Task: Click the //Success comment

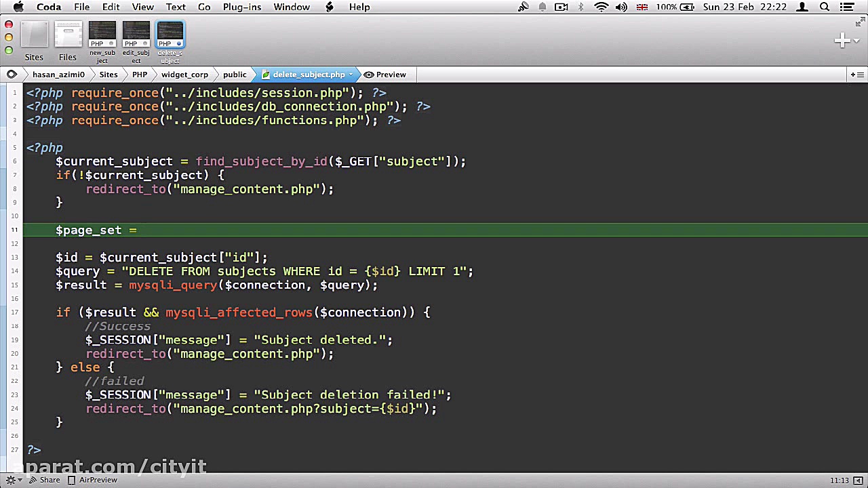Action: tap(118, 326)
